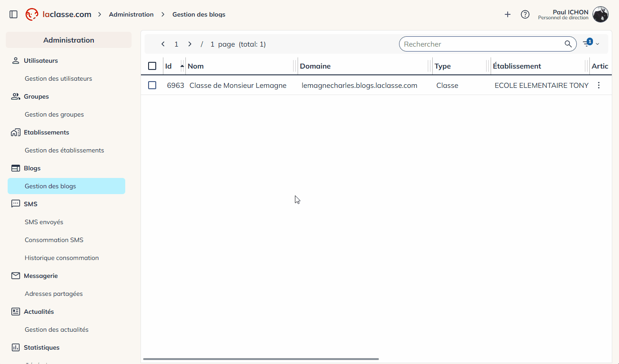Select Consommation SMS in sidebar
Image resolution: width=619 pixels, height=364 pixels.
54,240
